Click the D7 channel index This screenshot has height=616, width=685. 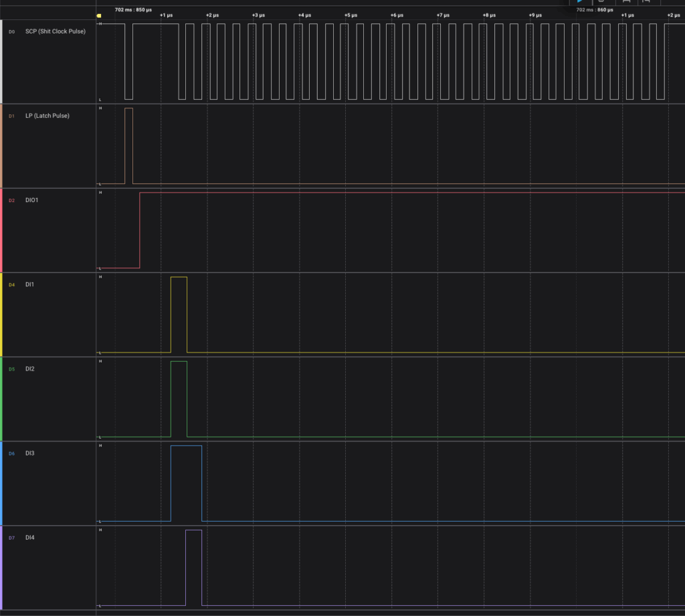pos(11,537)
